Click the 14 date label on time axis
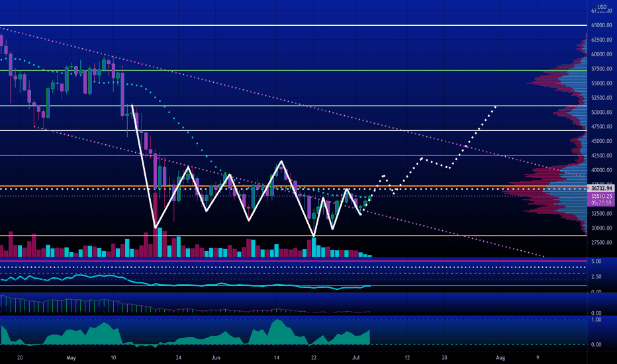617x364 pixels. click(277, 357)
